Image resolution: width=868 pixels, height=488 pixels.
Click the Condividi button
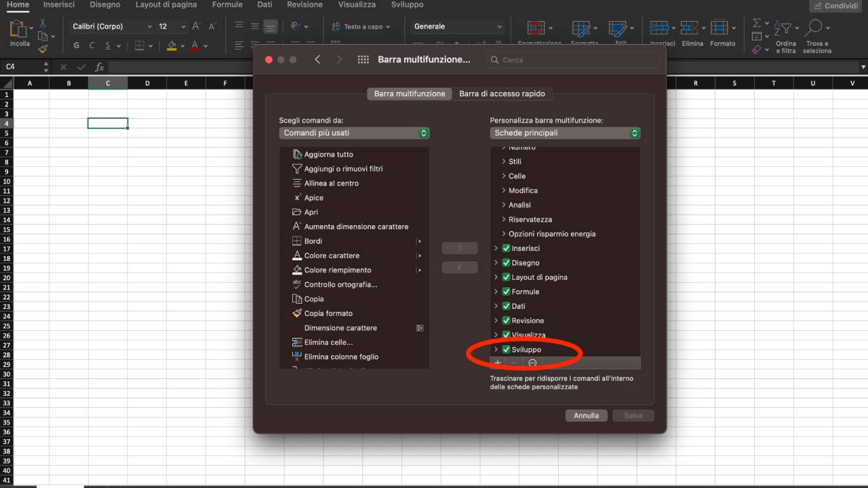click(835, 5)
